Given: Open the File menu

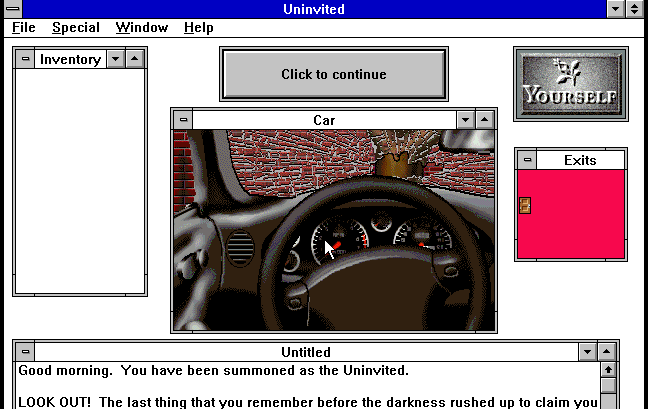Looking at the screenshot, I should coord(23,28).
